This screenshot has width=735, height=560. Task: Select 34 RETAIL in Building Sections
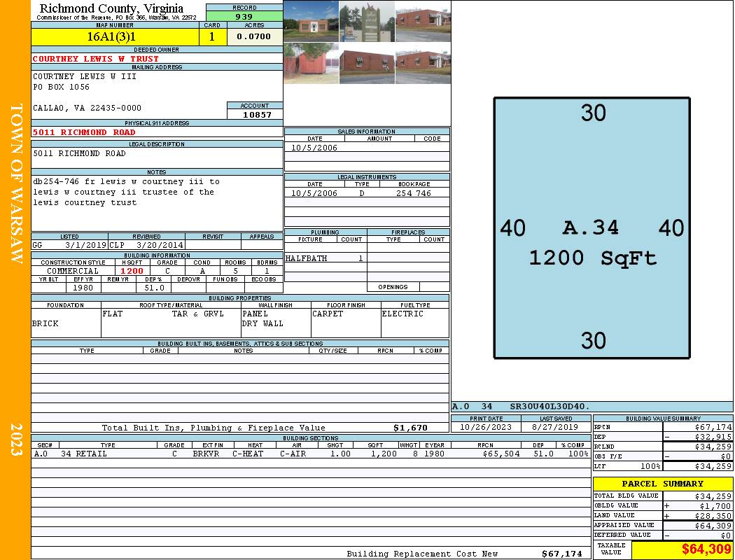(x=84, y=454)
